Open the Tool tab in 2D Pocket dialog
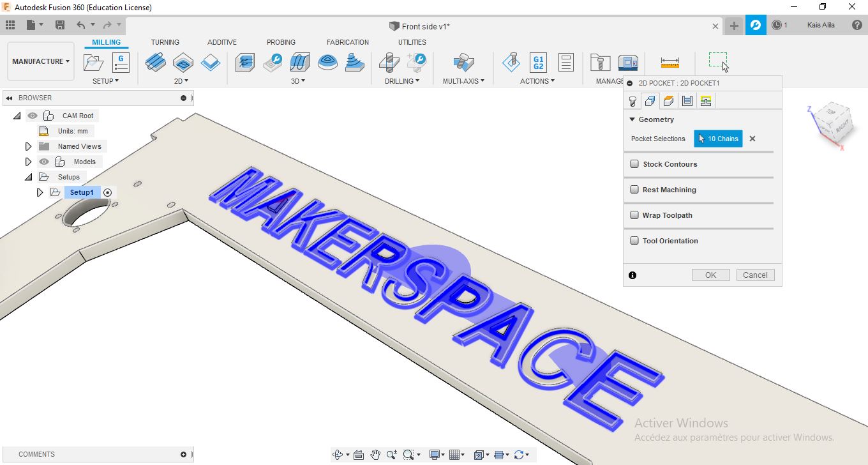The image size is (868, 465). [x=632, y=101]
